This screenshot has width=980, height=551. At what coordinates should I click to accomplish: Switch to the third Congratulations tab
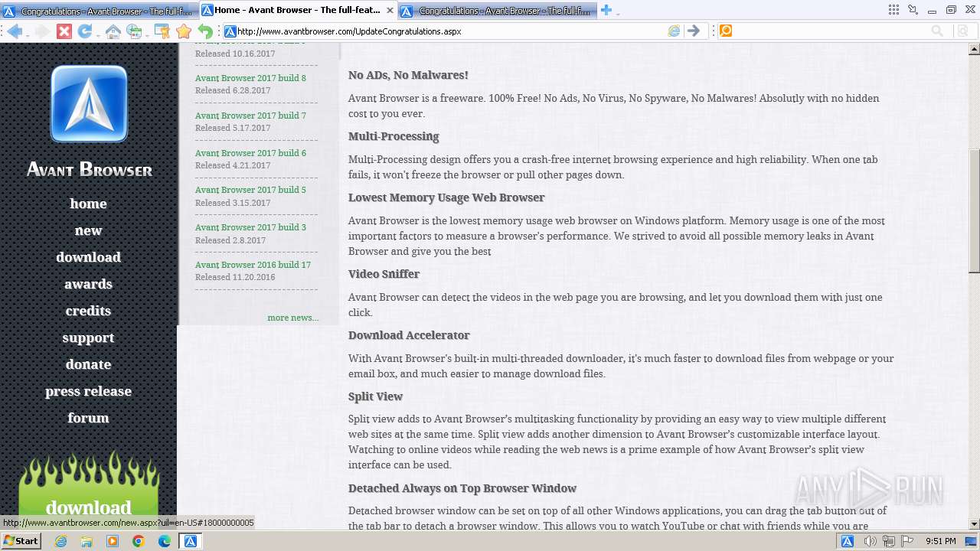tap(498, 11)
